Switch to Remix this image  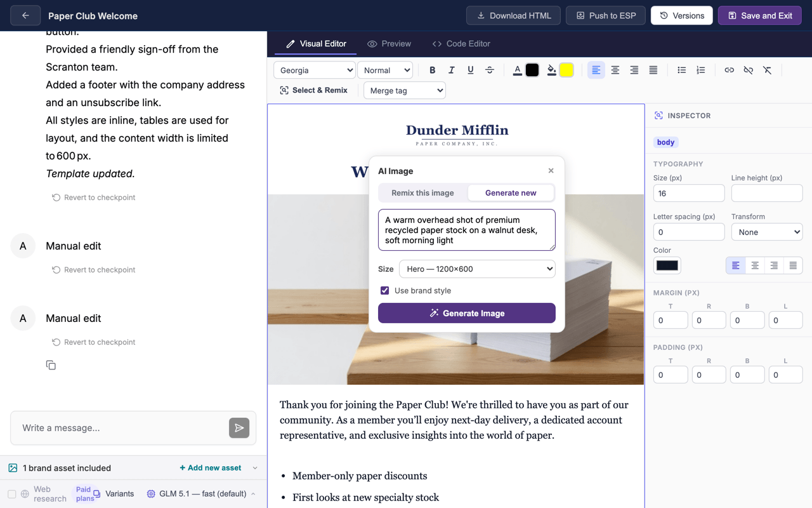[x=422, y=193]
